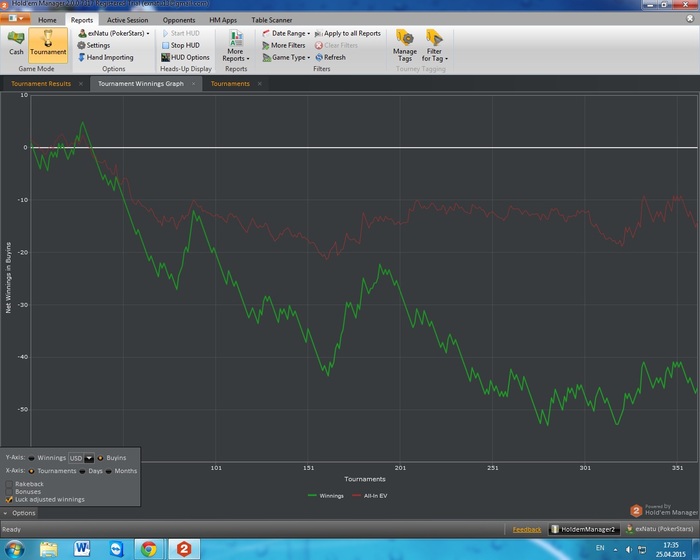This screenshot has width=700, height=560.
Task: Uncheck Luck adjusted winnings
Action: click(x=9, y=499)
